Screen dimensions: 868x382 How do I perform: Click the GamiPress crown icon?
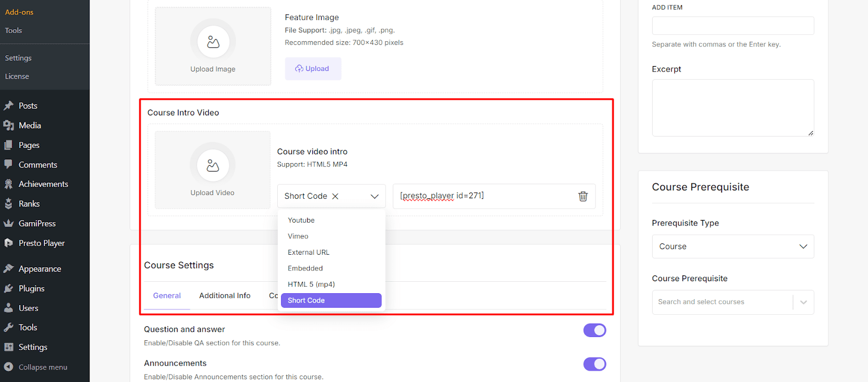[x=9, y=223]
